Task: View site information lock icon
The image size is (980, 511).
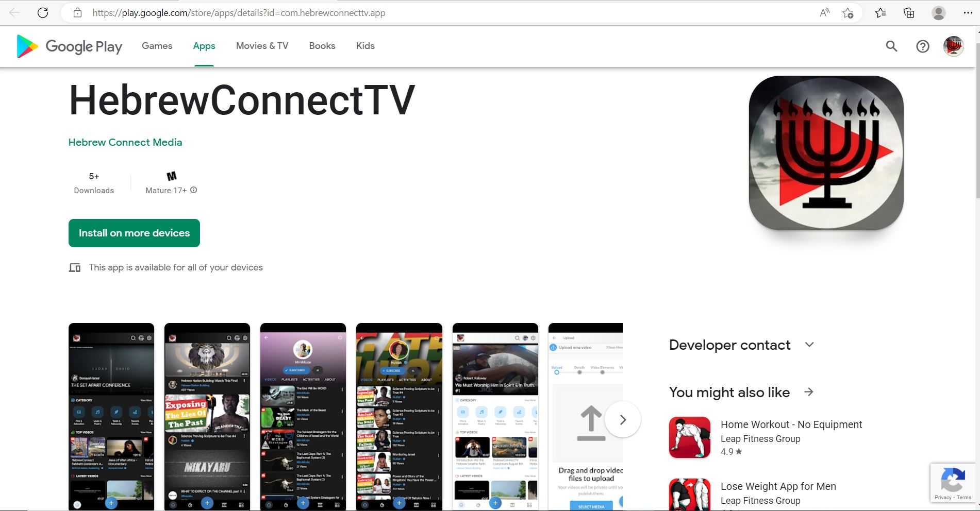Action: (77, 13)
